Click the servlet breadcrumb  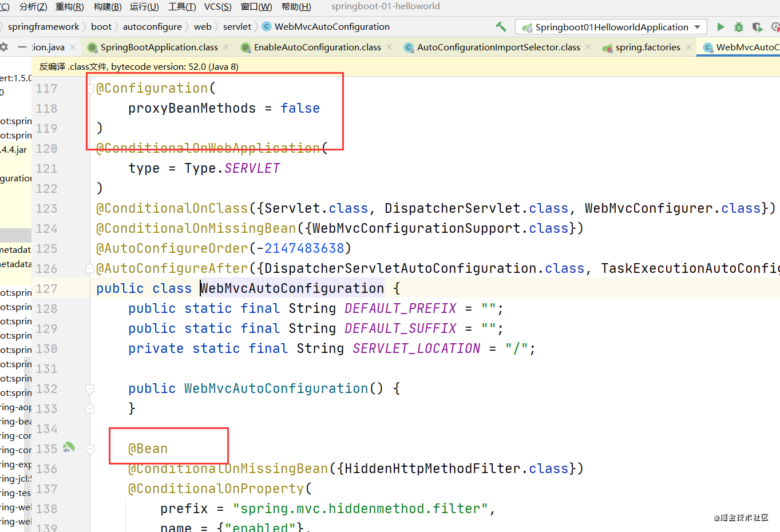click(237, 26)
